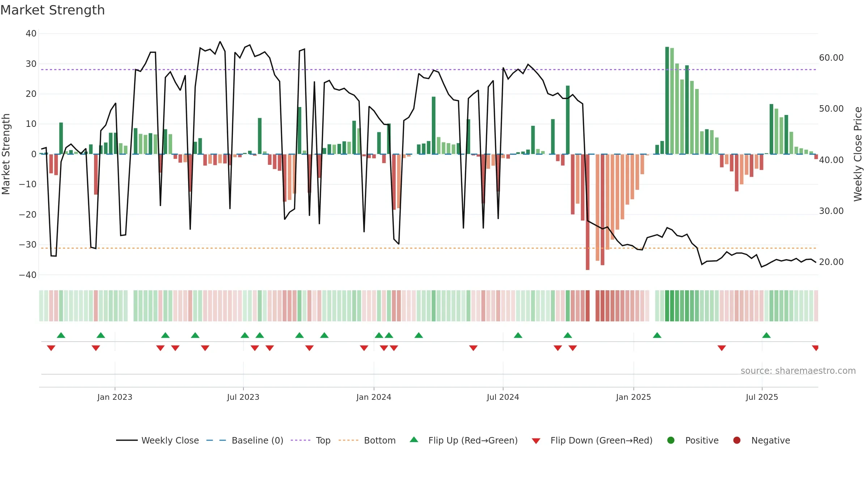The width and height of the screenshot is (868, 488).
Task: Click the only Flip Down marker between Jan and Jul 2025
Action: click(722, 348)
